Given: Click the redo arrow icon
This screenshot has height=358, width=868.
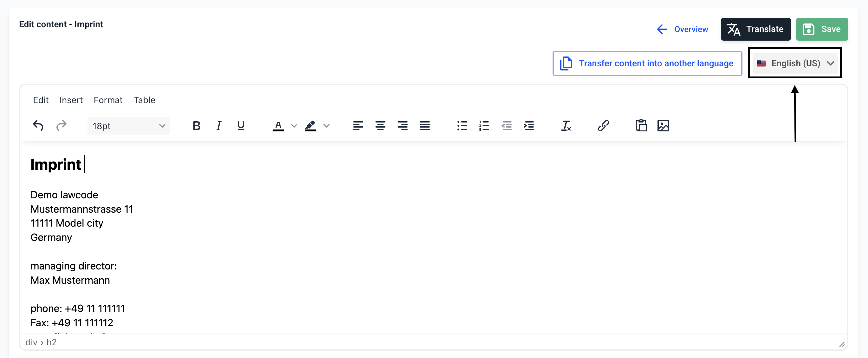Looking at the screenshot, I should (x=61, y=125).
